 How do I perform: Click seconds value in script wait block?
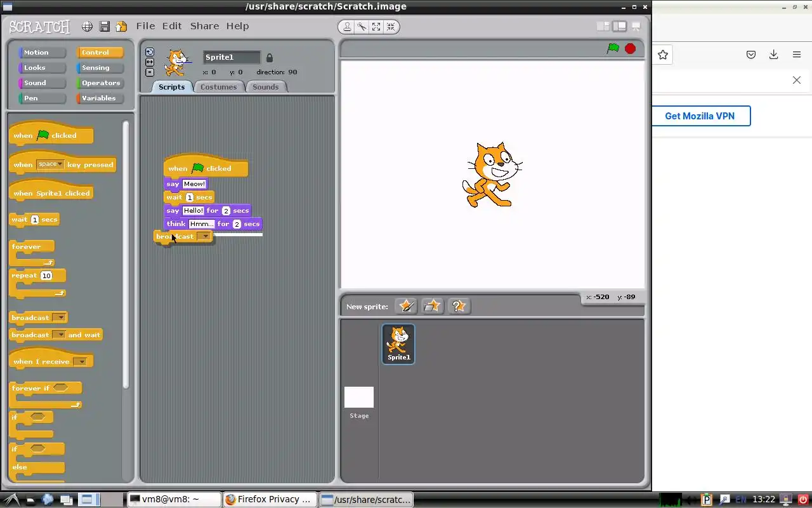(x=189, y=197)
